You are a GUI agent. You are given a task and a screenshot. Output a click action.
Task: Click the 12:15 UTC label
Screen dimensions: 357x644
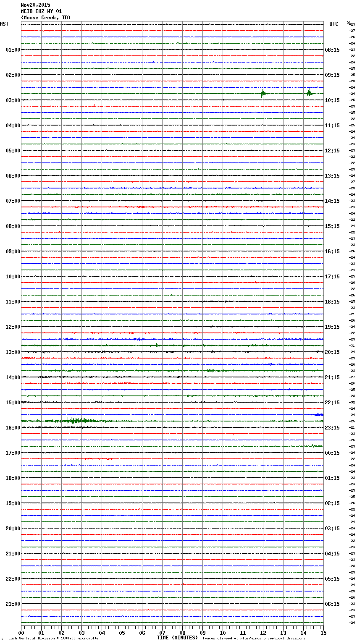coord(332,151)
